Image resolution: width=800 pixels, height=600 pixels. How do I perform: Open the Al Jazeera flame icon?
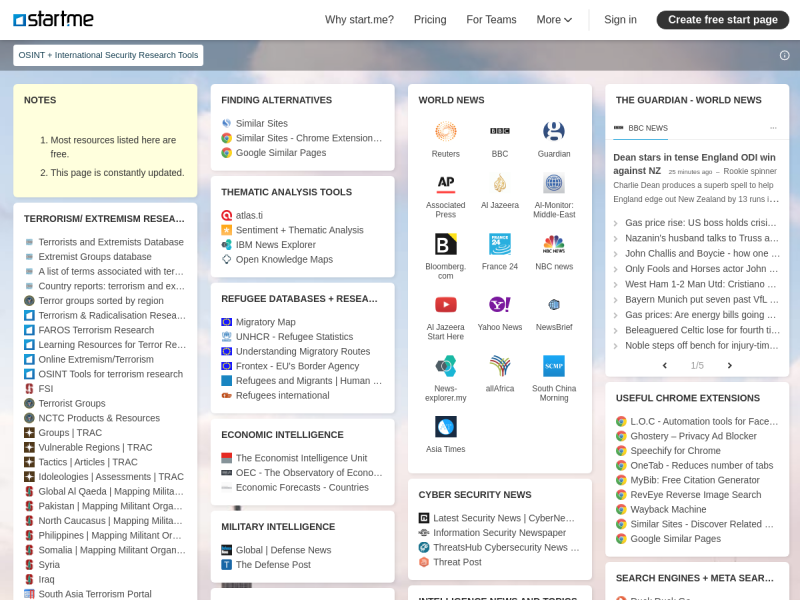point(499,183)
